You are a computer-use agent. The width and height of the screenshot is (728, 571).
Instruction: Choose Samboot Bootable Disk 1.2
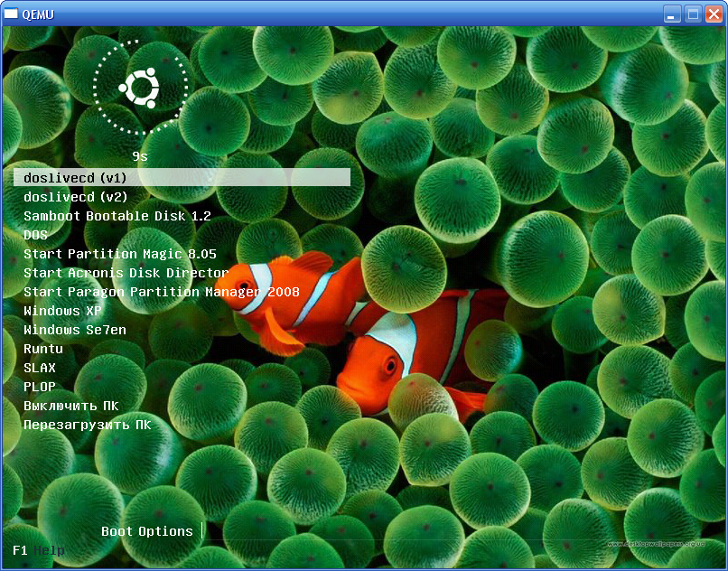tap(117, 216)
